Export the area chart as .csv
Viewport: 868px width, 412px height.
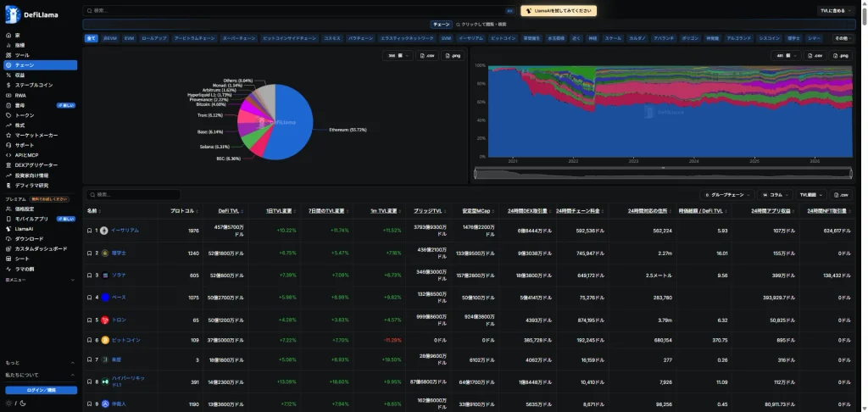(816, 55)
